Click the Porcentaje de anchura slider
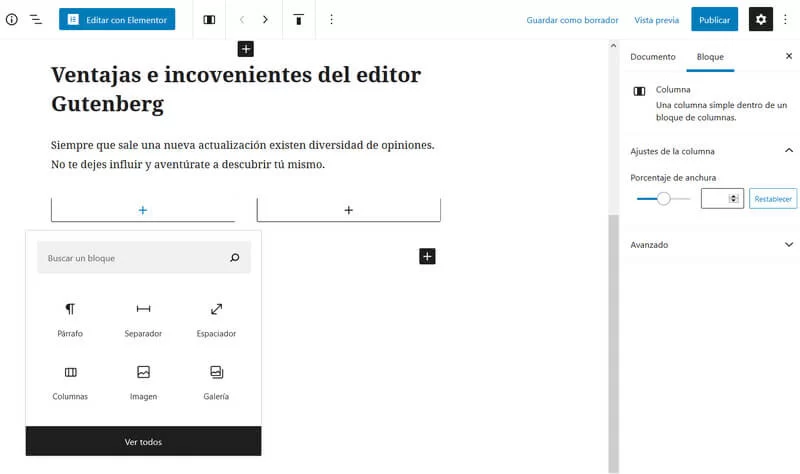Image resolution: width=800 pixels, height=474 pixels. pos(663,198)
